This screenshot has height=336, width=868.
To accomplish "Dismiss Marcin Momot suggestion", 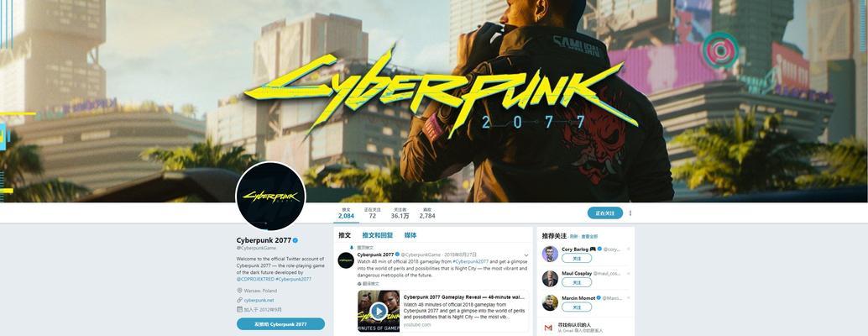I will [628, 298].
